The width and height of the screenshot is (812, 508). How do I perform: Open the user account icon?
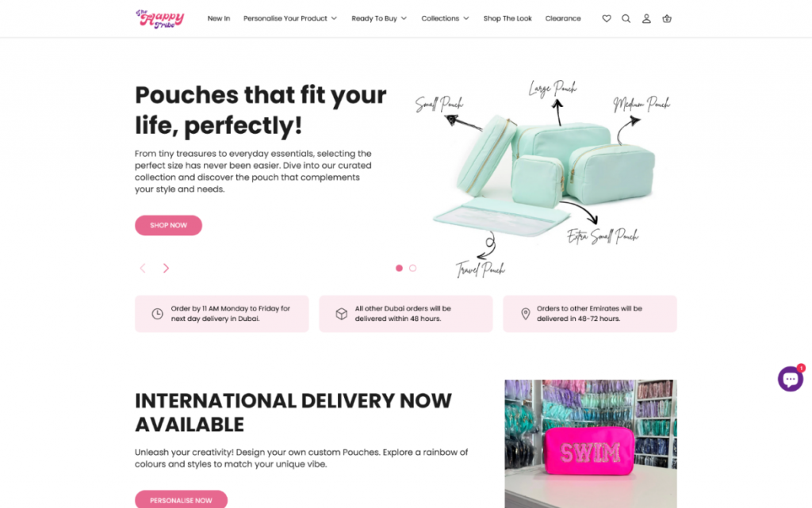tap(646, 18)
